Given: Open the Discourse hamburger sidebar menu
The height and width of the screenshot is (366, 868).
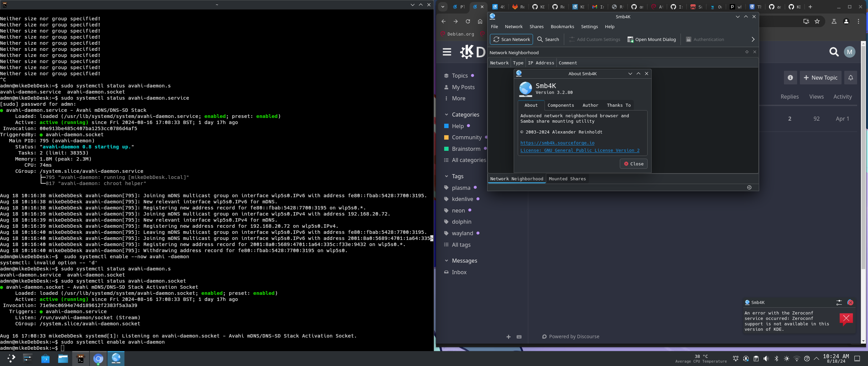Looking at the screenshot, I should pos(447,52).
